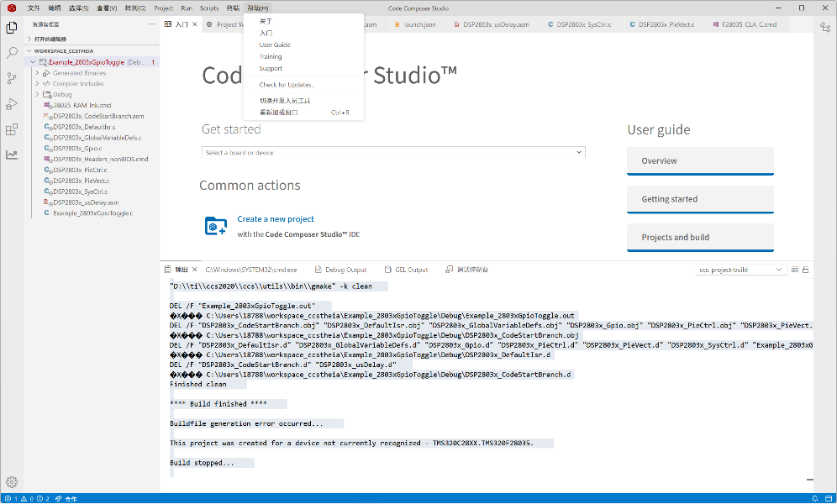Close the 入门 tab
The width and height of the screenshot is (837, 504).
195,24
